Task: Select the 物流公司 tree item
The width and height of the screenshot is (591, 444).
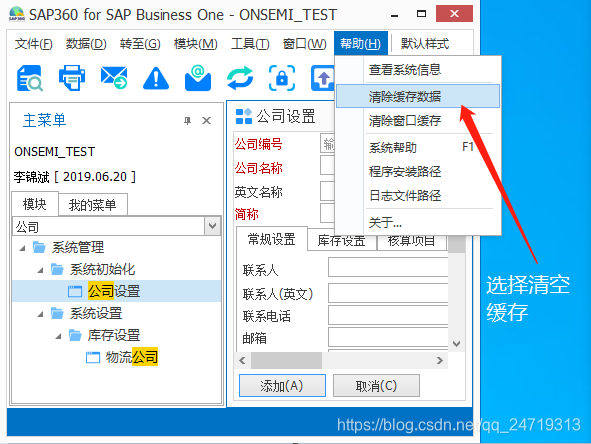Action: [x=131, y=357]
